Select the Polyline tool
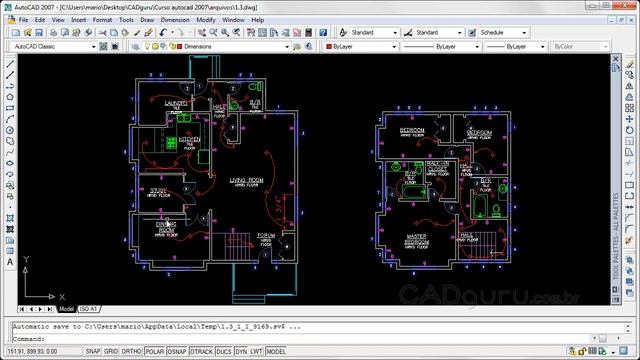The image size is (640, 360). 10,86
